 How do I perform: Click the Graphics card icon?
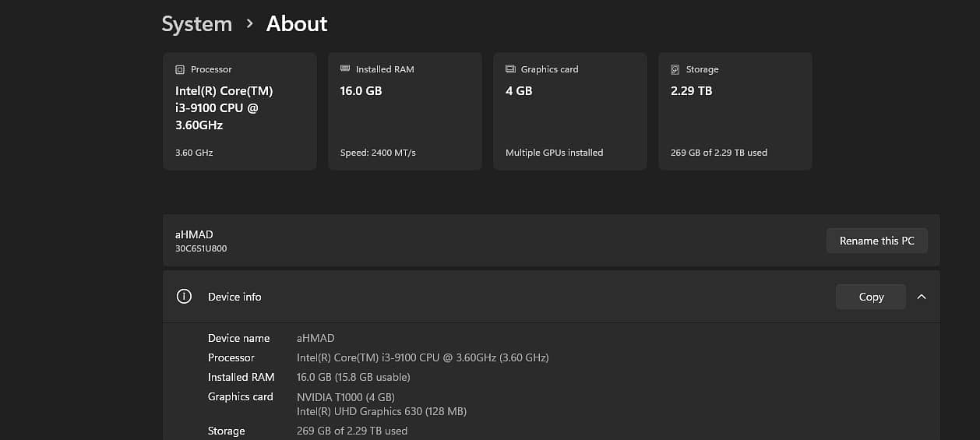click(510, 69)
